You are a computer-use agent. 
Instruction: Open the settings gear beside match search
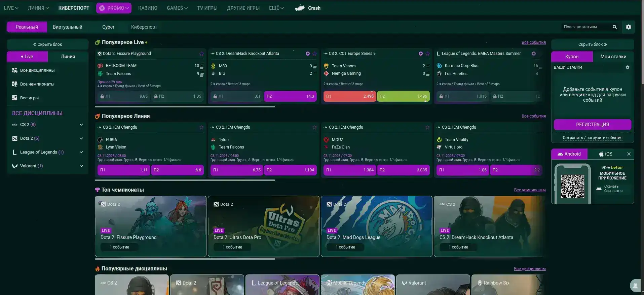tap(628, 27)
